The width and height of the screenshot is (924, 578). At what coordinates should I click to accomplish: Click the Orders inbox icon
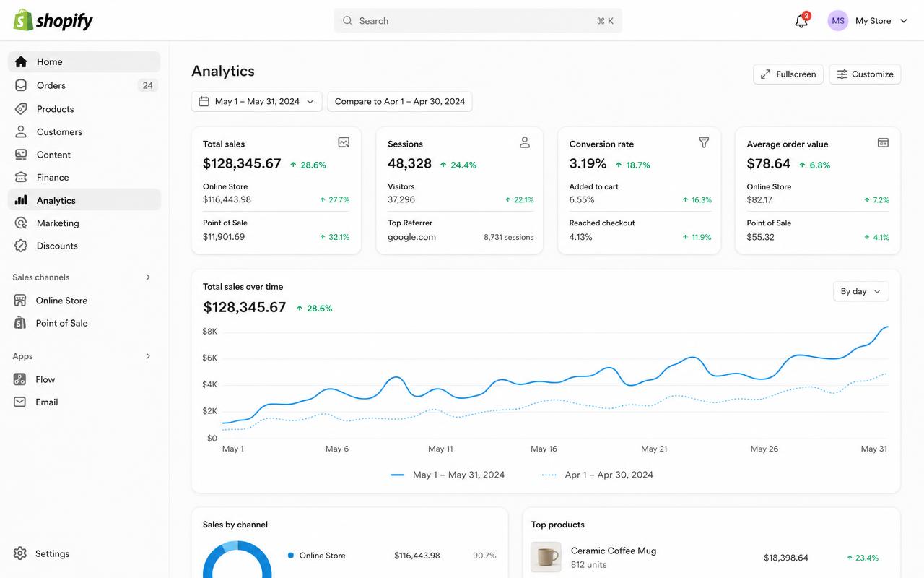click(x=21, y=85)
